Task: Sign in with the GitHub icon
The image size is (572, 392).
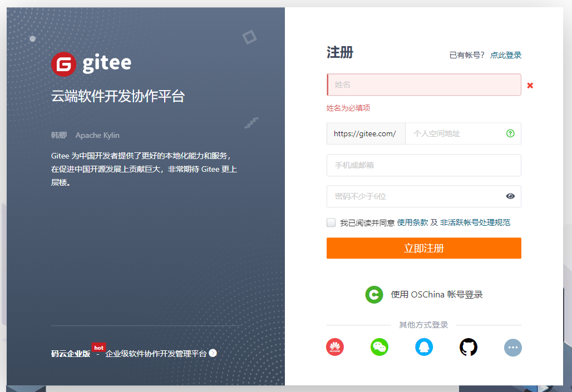Action: click(x=469, y=347)
